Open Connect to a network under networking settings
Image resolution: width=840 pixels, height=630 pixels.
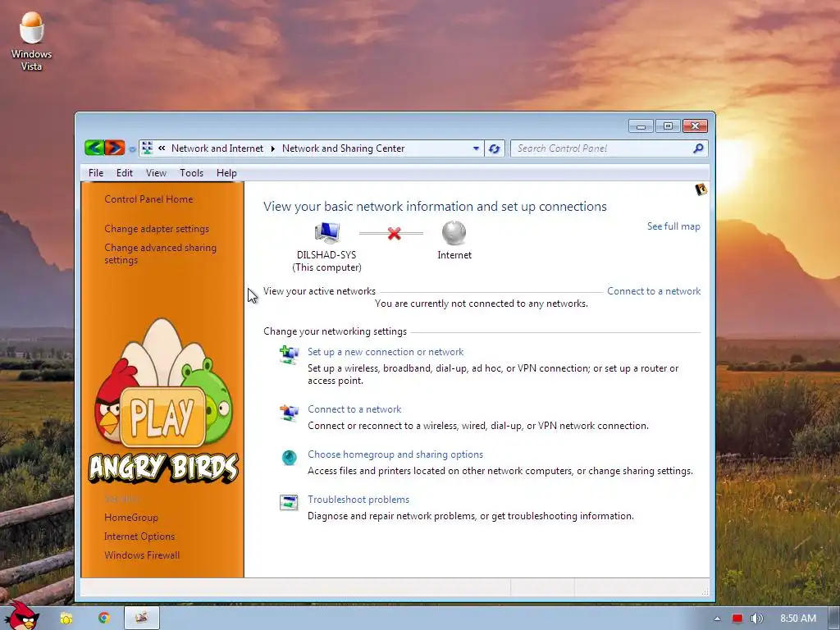[354, 409]
